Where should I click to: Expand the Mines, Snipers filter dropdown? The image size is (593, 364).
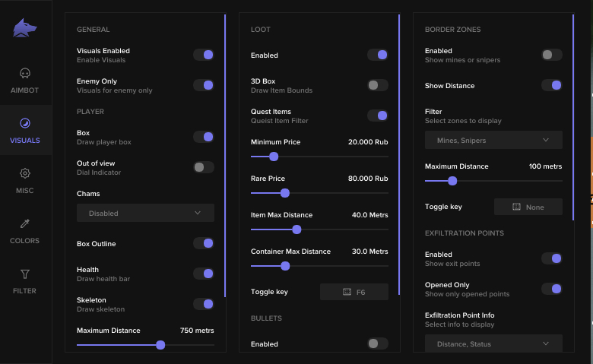coord(493,141)
